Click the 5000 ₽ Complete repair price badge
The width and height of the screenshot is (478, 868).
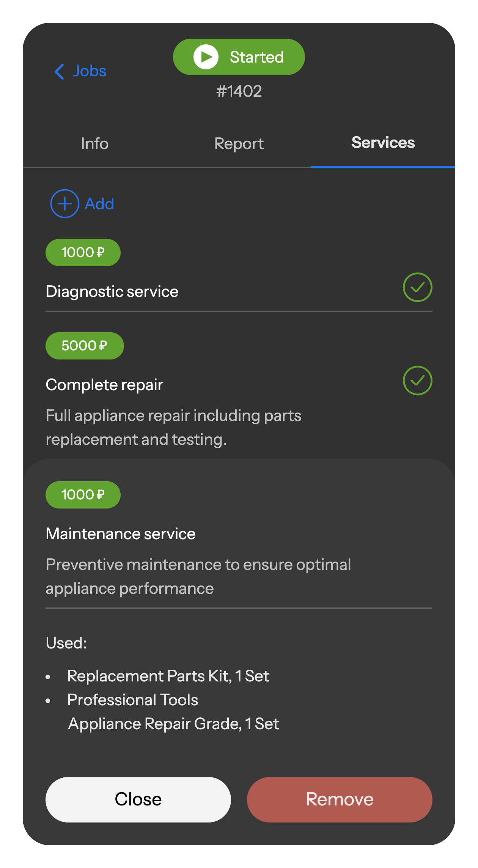click(x=85, y=346)
